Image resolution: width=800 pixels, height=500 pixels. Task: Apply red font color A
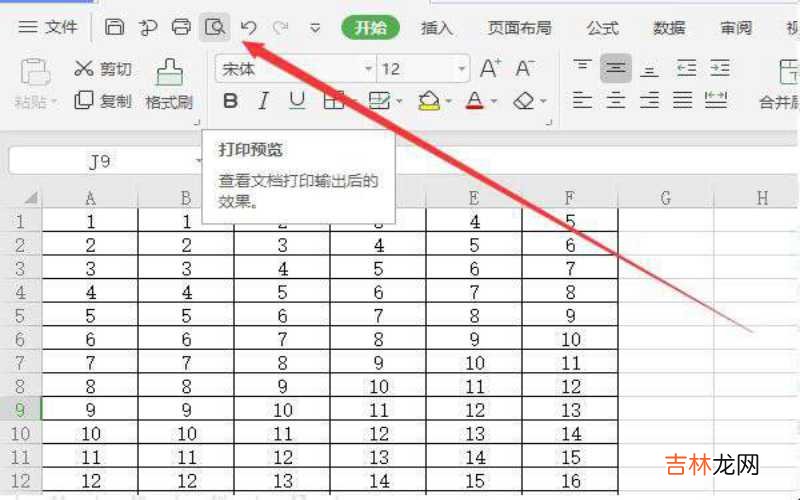pyautogui.click(x=475, y=101)
